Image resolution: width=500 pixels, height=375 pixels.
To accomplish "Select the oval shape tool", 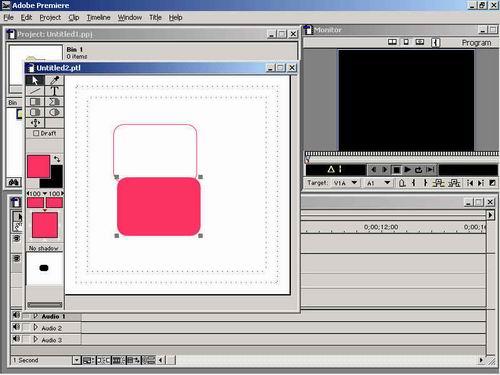I will coord(54,112).
